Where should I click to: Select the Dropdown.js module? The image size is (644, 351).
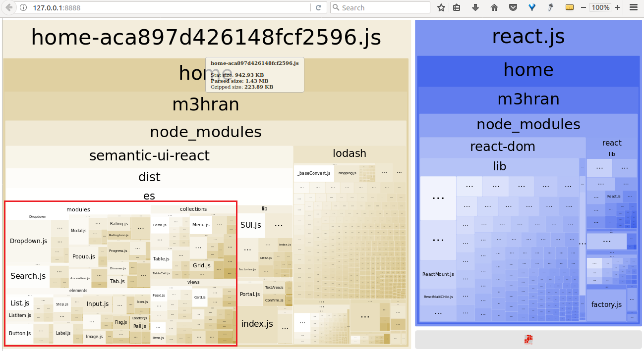[x=28, y=241]
